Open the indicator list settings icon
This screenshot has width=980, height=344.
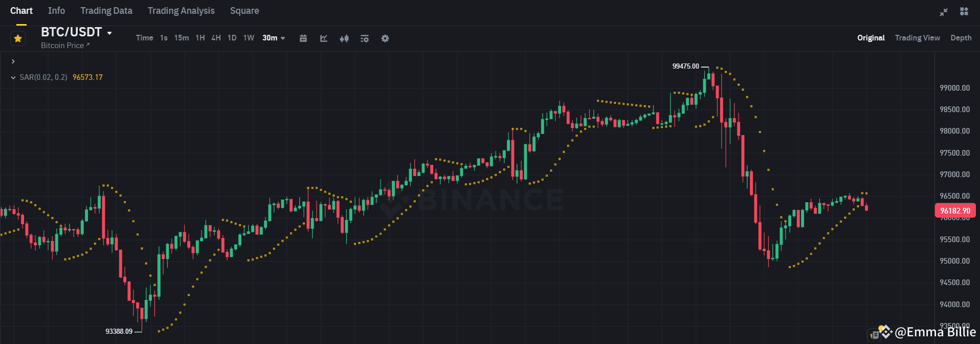click(365, 38)
